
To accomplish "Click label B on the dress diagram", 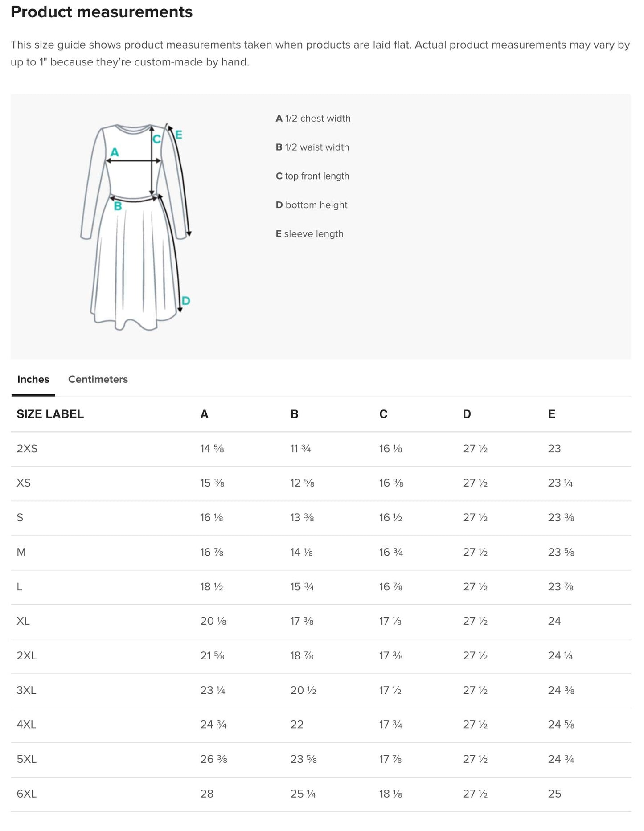I will (117, 206).
